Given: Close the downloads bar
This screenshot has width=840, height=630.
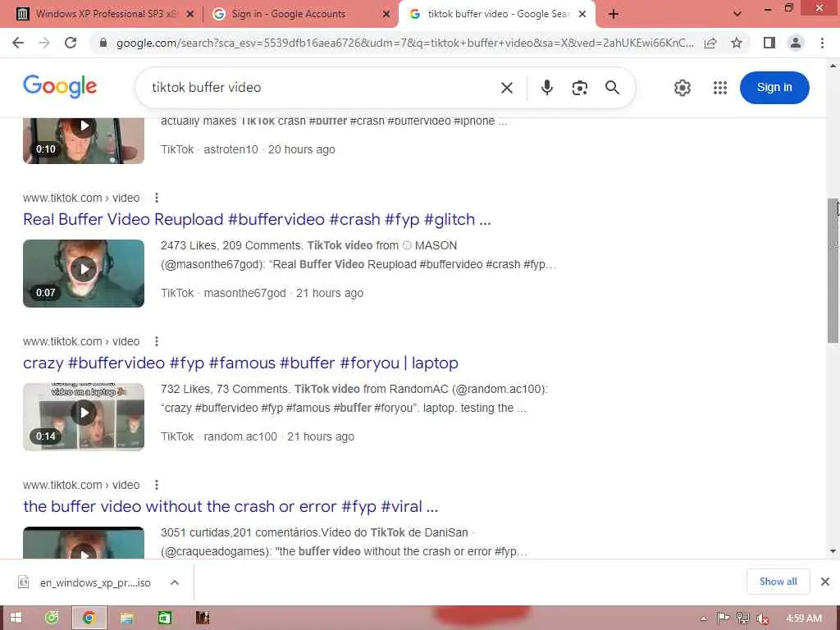Looking at the screenshot, I should click(x=825, y=582).
